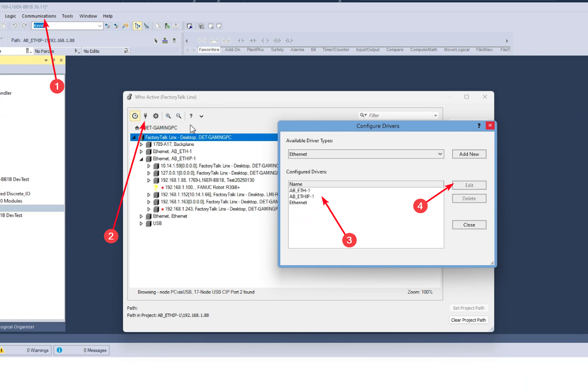The image size is (588, 392).
Task: Open the Filter box dropdown arrow
Action: coord(436,116)
